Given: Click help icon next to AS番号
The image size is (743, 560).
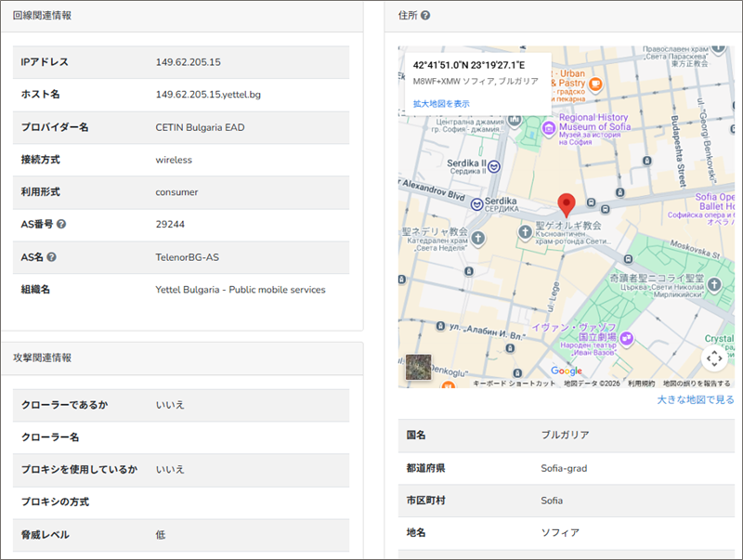Looking at the screenshot, I should point(61,225).
